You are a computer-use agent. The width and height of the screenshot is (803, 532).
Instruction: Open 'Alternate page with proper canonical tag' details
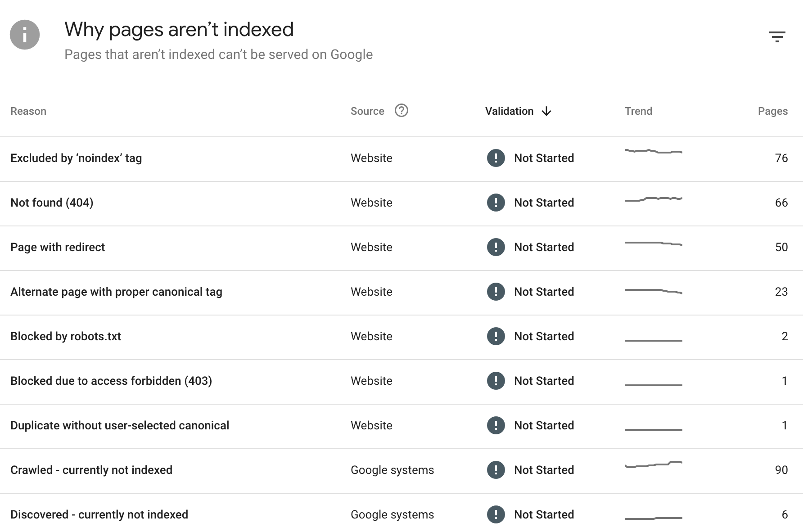click(116, 292)
